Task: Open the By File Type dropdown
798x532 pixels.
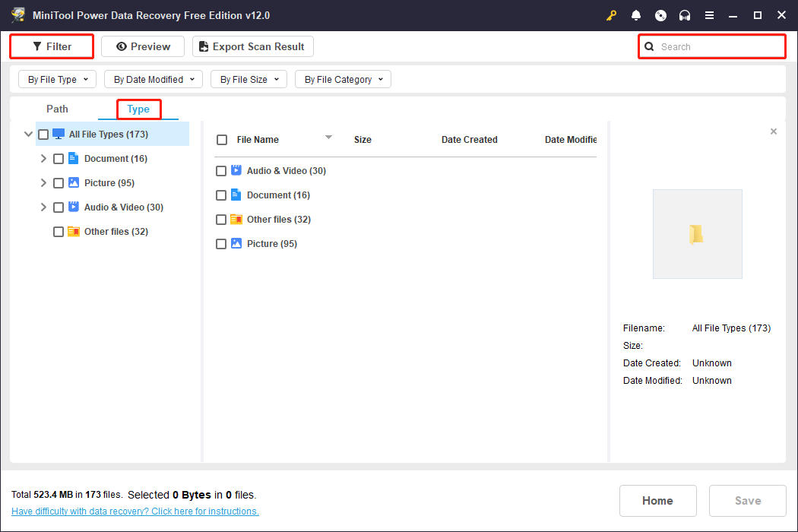Action: [58, 79]
